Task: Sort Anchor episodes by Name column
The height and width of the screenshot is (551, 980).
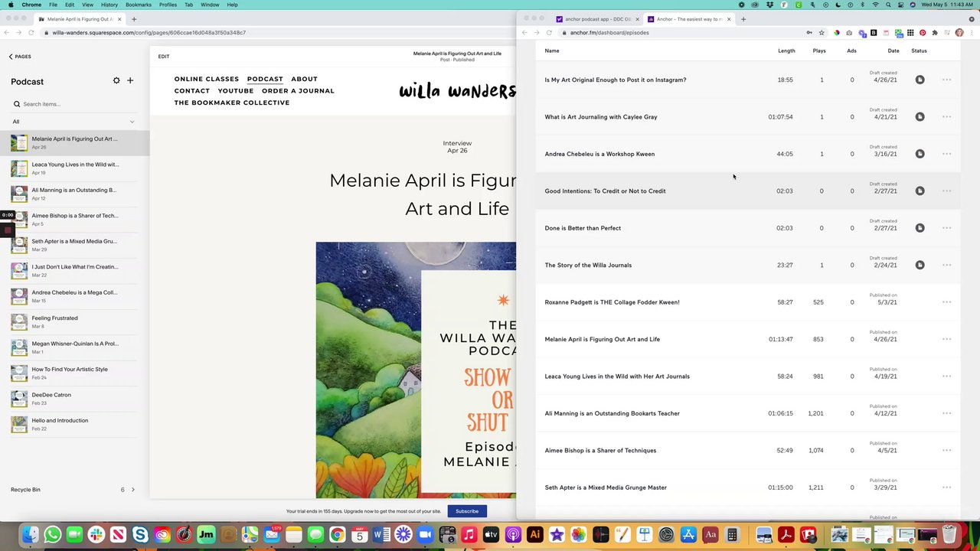Action: pos(551,51)
